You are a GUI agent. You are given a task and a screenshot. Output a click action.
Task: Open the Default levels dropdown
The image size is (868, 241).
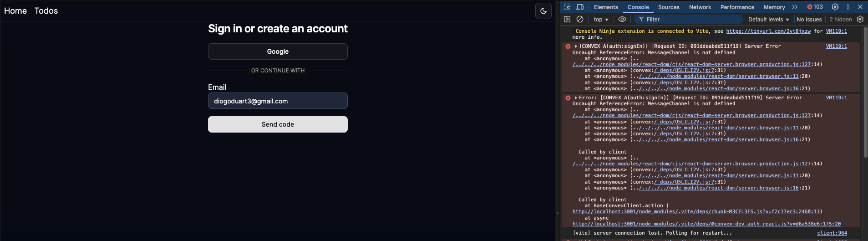(x=769, y=19)
